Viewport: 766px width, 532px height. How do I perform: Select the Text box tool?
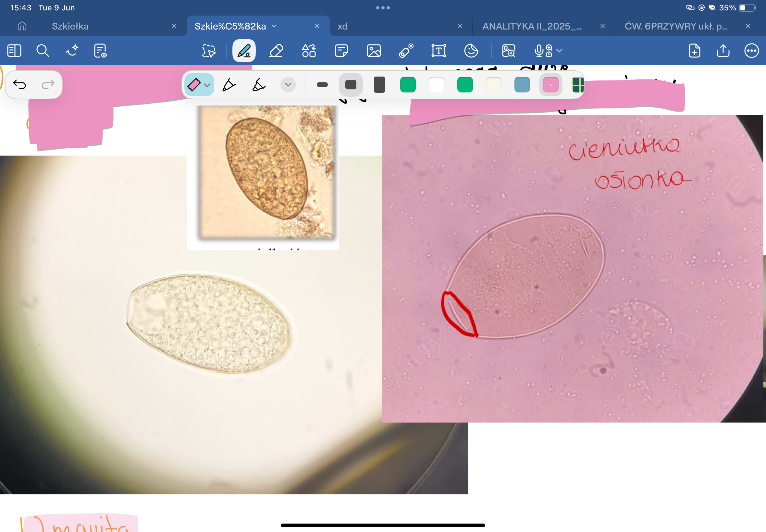click(439, 51)
